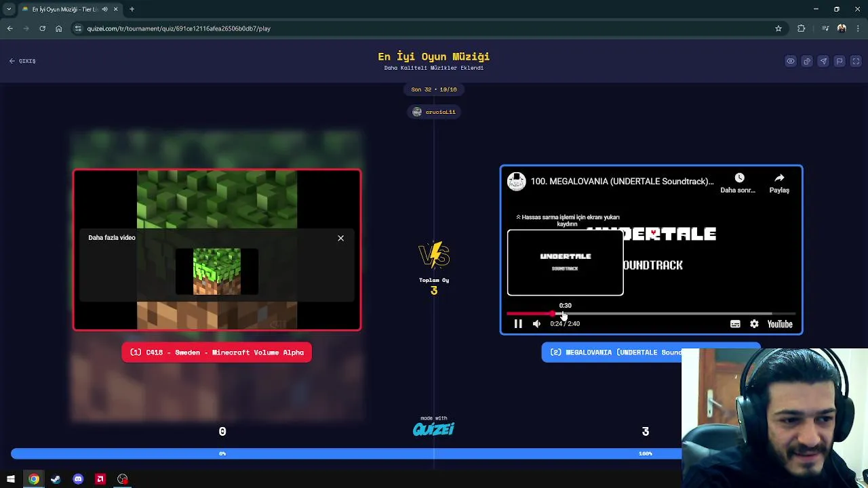This screenshot has height=488, width=868.
Task: Open Discord from the taskbar
Action: point(78,479)
